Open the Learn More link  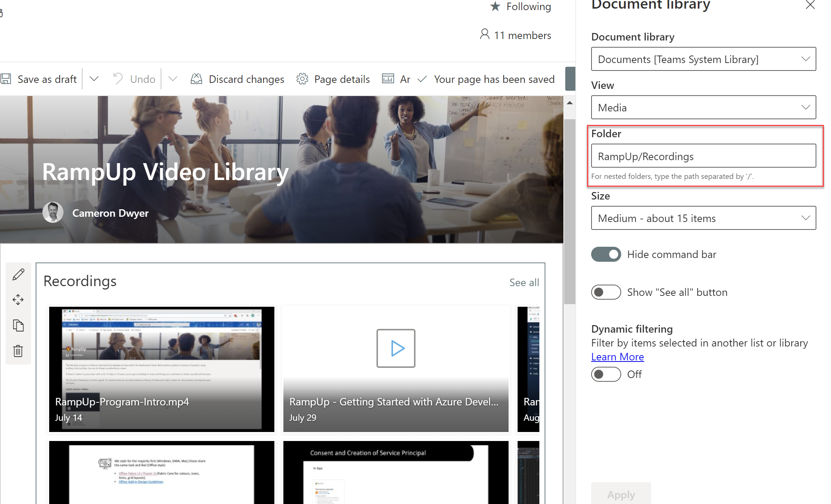[x=617, y=357]
